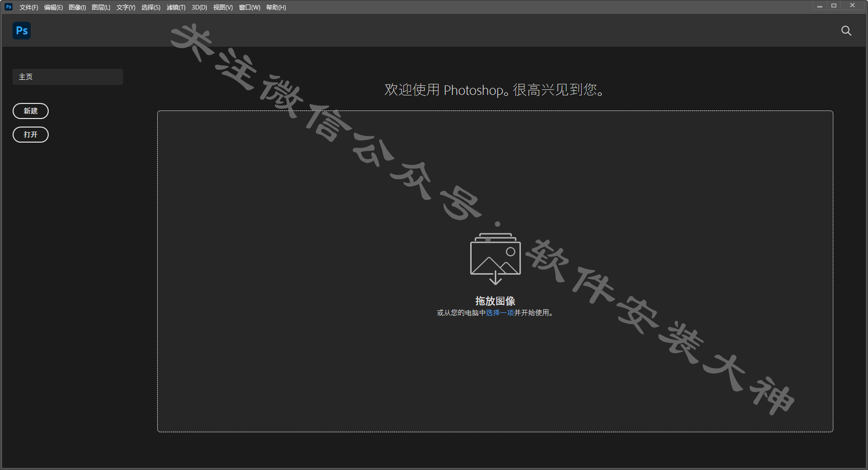Viewport: 868px width, 470px height.
Task: Click the drop image placeholder icon
Action: click(x=495, y=259)
